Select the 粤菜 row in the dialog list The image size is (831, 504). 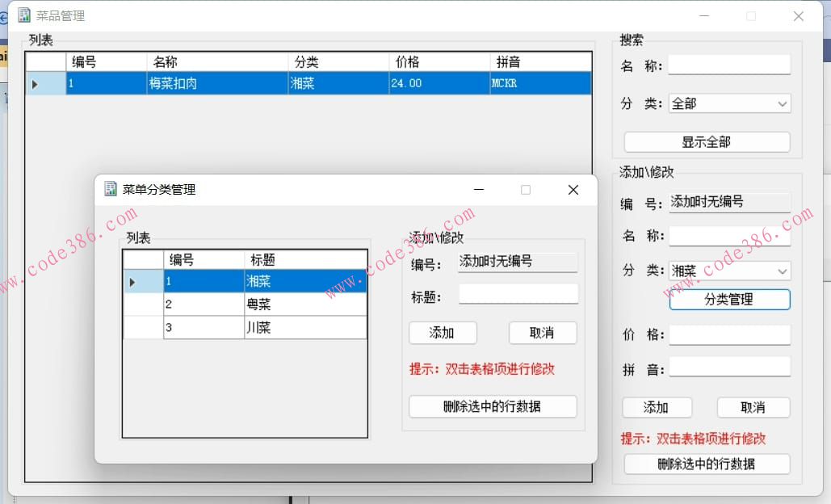tap(267, 304)
